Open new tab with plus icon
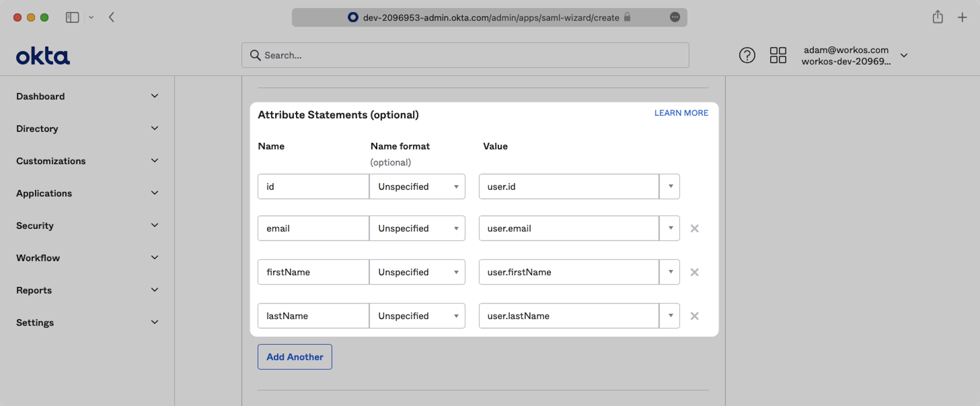Image resolution: width=980 pixels, height=406 pixels. coord(962,17)
